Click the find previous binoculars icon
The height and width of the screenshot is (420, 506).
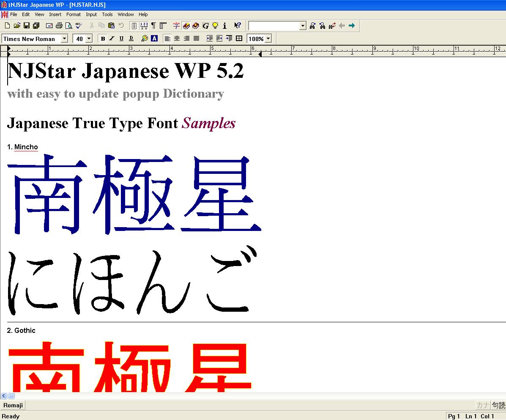tap(322, 25)
